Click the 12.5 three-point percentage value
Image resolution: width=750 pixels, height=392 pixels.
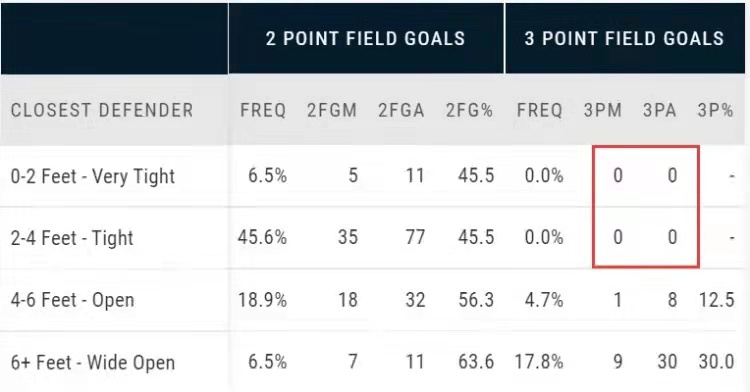click(x=716, y=300)
